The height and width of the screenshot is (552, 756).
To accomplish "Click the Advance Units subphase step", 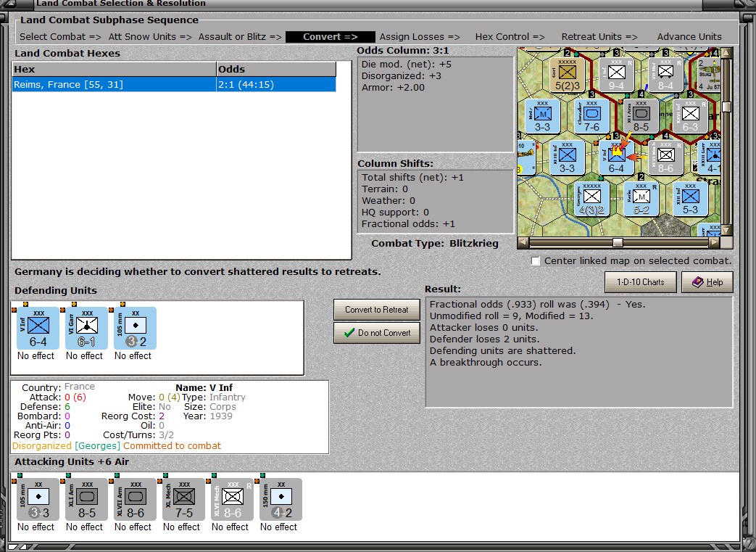I will pyautogui.click(x=689, y=37).
